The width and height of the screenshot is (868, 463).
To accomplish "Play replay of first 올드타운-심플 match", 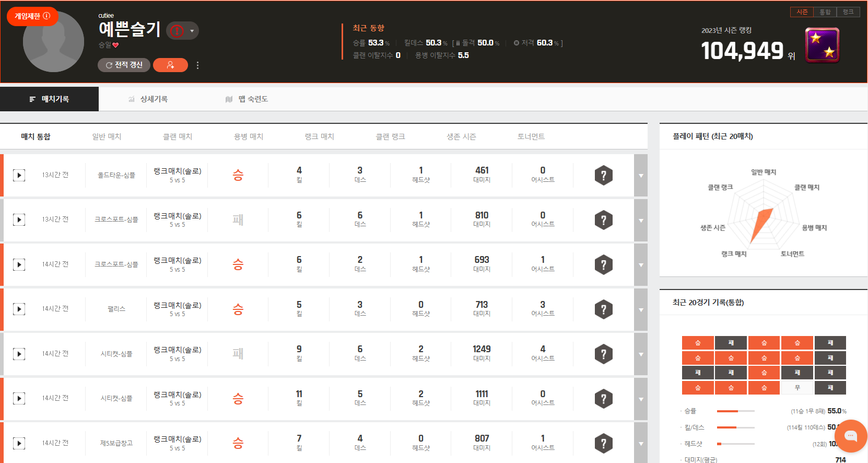I will [19, 175].
